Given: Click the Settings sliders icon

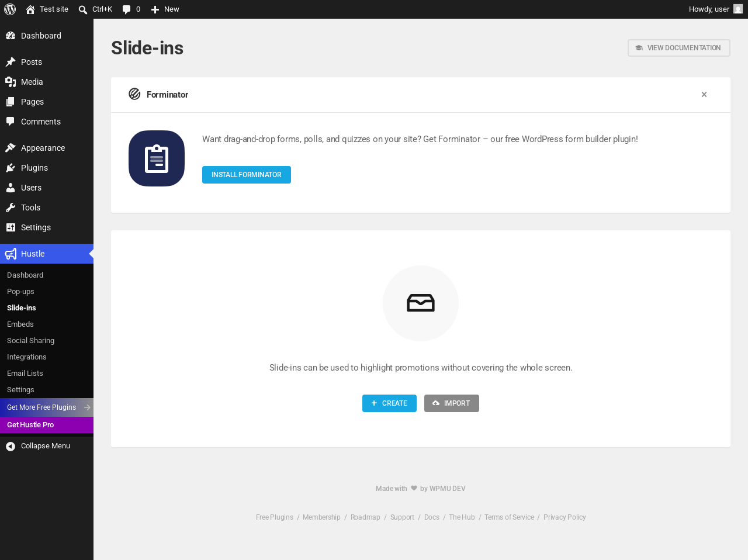Looking at the screenshot, I should pos(11,227).
